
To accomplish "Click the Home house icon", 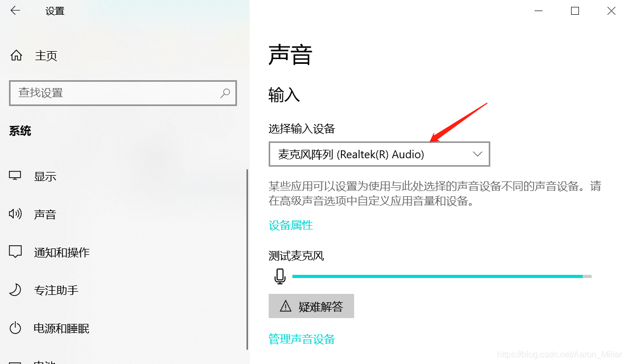I will click(x=16, y=55).
